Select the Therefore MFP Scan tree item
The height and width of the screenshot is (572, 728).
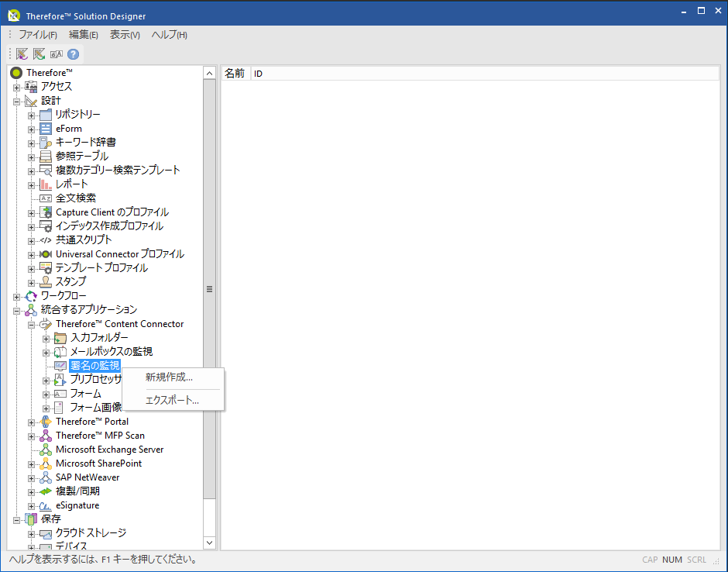tap(100, 436)
